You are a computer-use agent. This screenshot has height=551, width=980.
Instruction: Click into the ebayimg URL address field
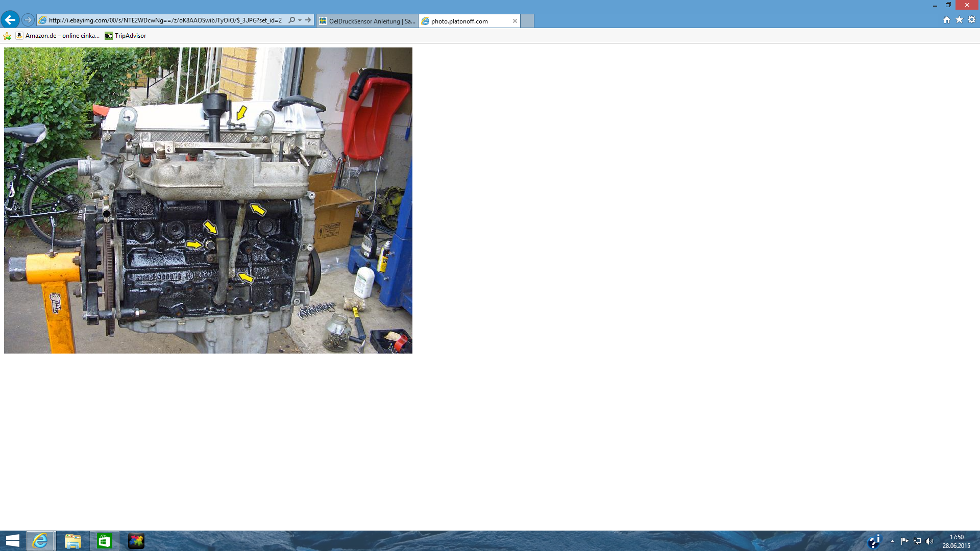165,20
